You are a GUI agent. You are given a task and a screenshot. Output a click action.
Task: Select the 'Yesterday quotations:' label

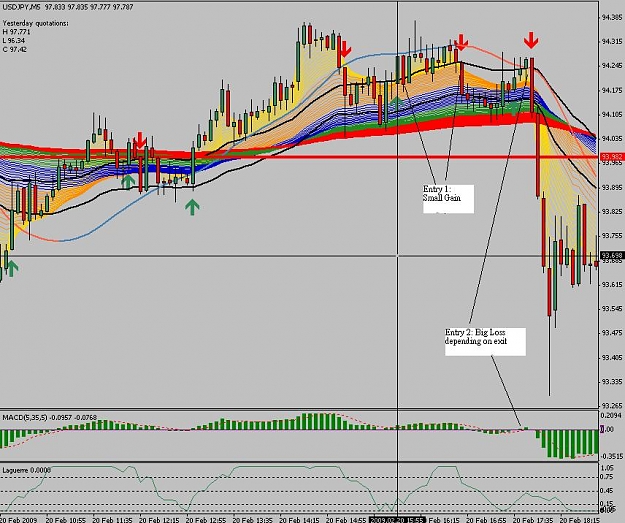(35, 24)
